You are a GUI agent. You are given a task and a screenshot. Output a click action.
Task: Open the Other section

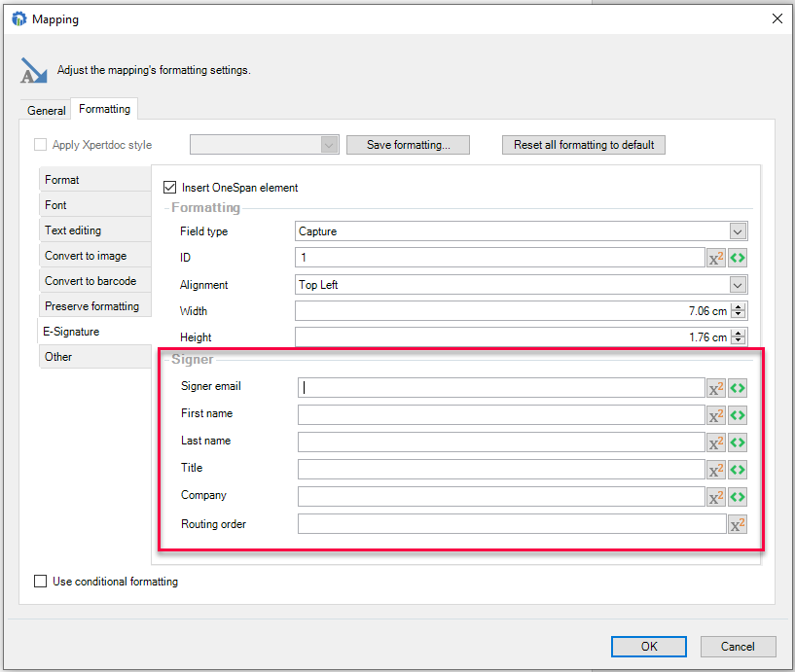point(94,357)
